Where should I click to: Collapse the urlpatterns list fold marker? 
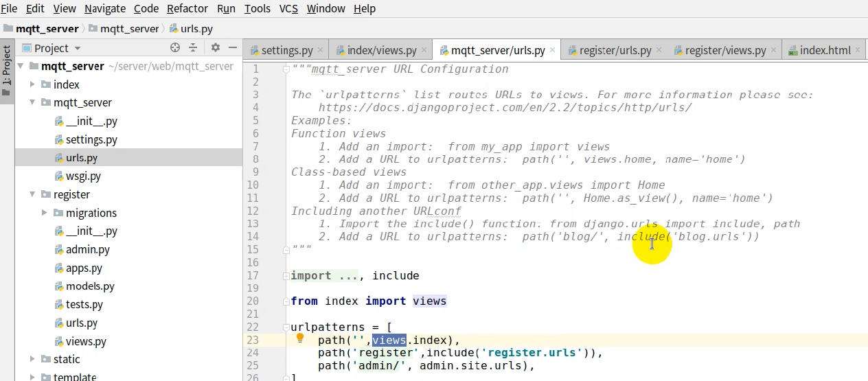[286, 327]
